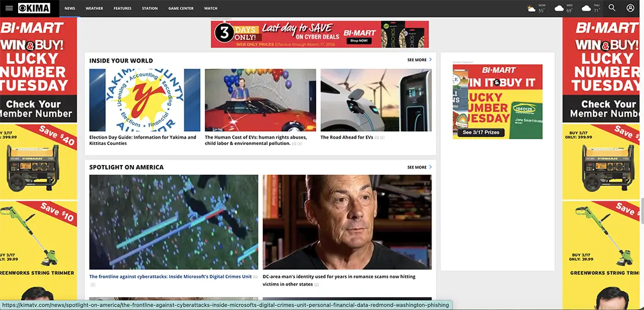This screenshot has height=310, width=644.
Task: Open the News menu item
Action: [70, 8]
